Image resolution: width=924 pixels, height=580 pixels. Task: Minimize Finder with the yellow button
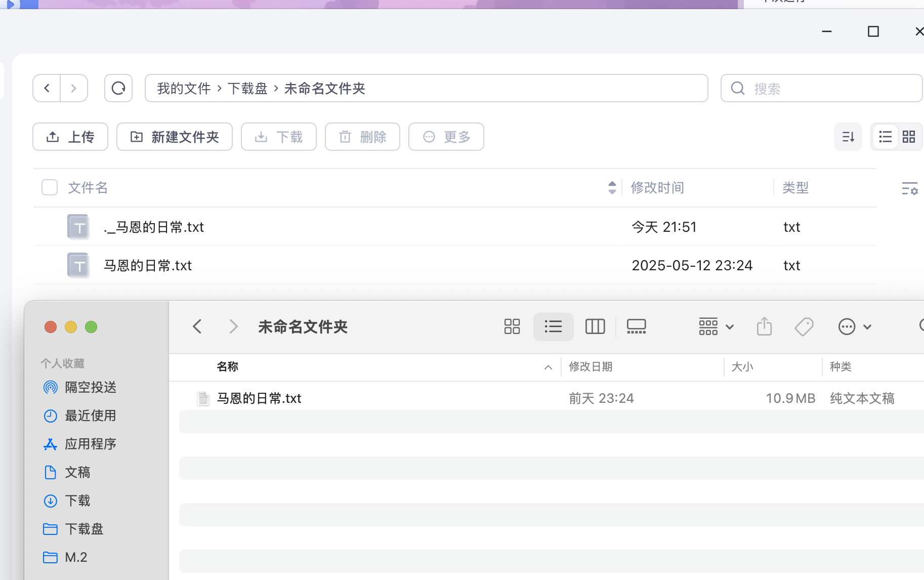71,327
